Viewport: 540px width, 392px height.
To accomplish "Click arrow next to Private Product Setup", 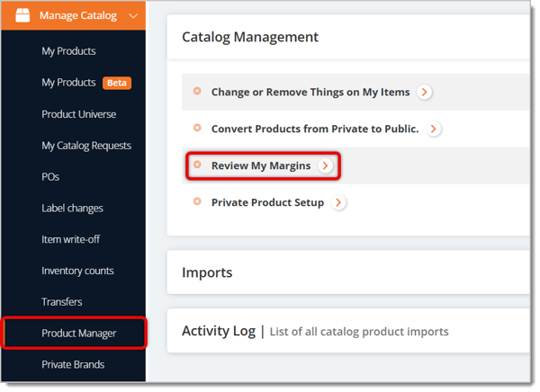I will [x=338, y=202].
